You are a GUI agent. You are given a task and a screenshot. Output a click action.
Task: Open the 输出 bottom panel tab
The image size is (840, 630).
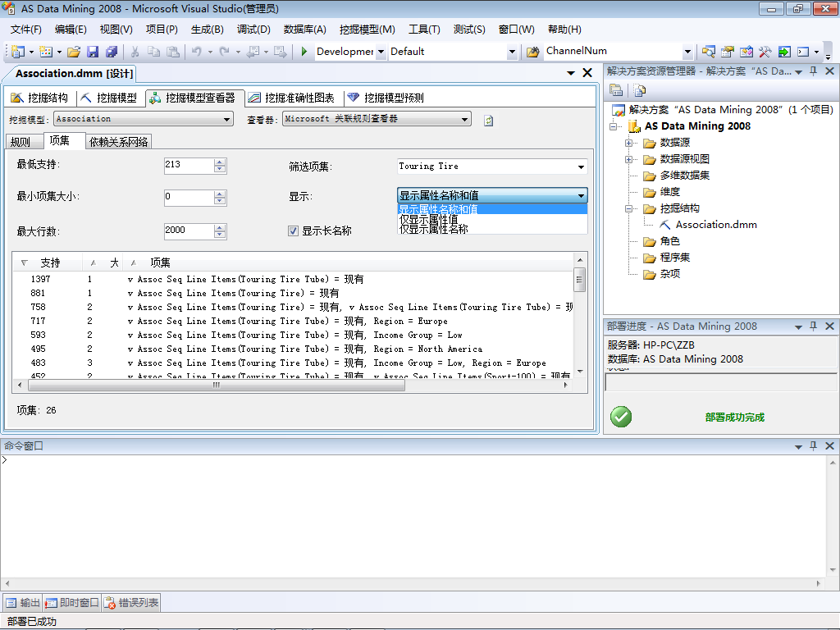click(x=23, y=603)
